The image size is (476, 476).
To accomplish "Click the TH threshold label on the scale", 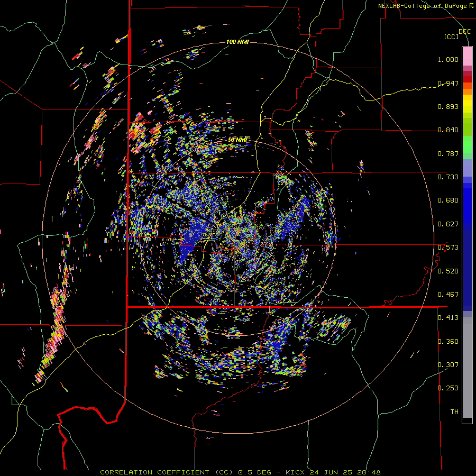I will pyautogui.click(x=454, y=412).
